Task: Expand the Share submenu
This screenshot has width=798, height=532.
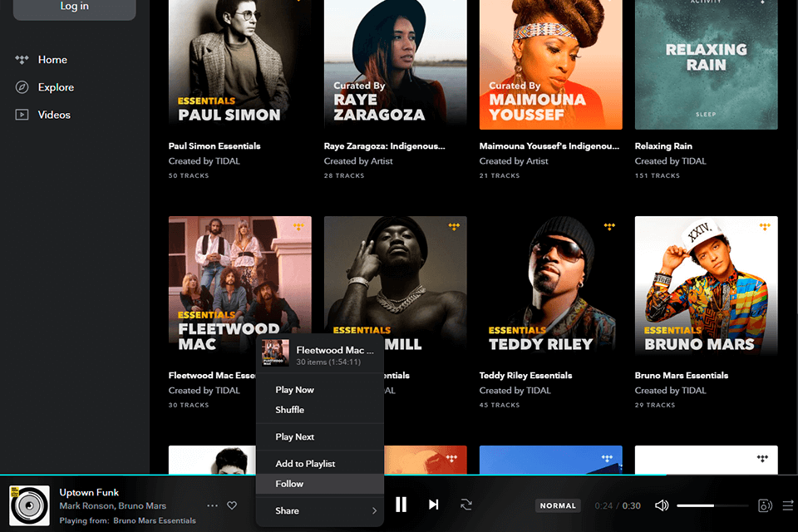Action: pyautogui.click(x=320, y=510)
